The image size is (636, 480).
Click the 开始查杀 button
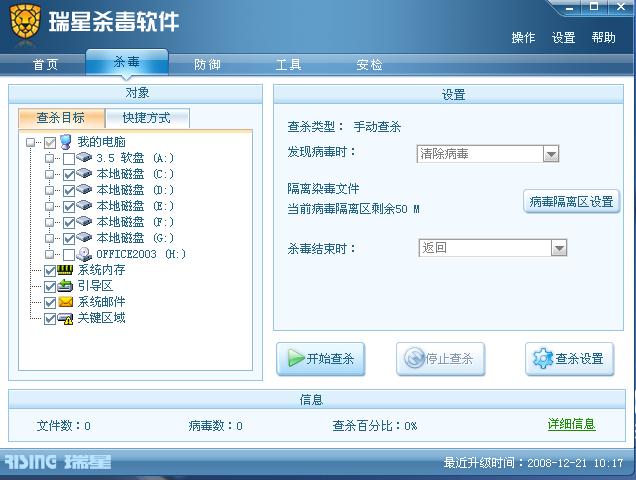pyautogui.click(x=320, y=359)
